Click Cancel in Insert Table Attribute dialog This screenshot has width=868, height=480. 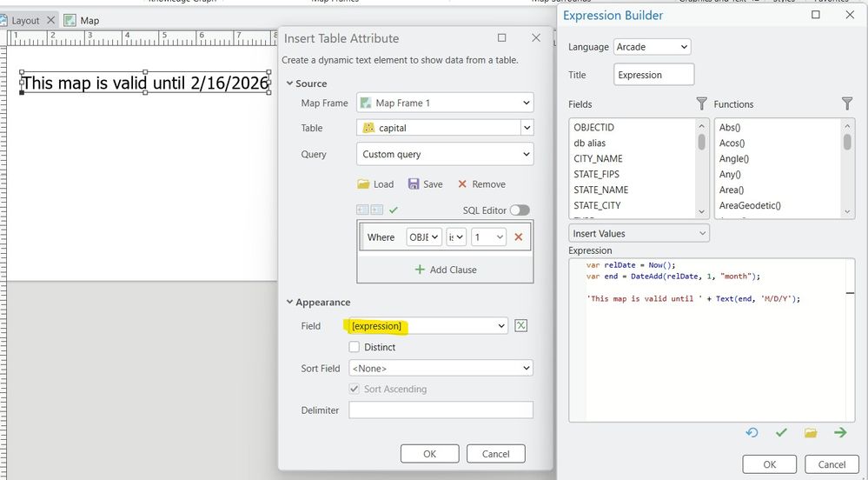coord(495,454)
